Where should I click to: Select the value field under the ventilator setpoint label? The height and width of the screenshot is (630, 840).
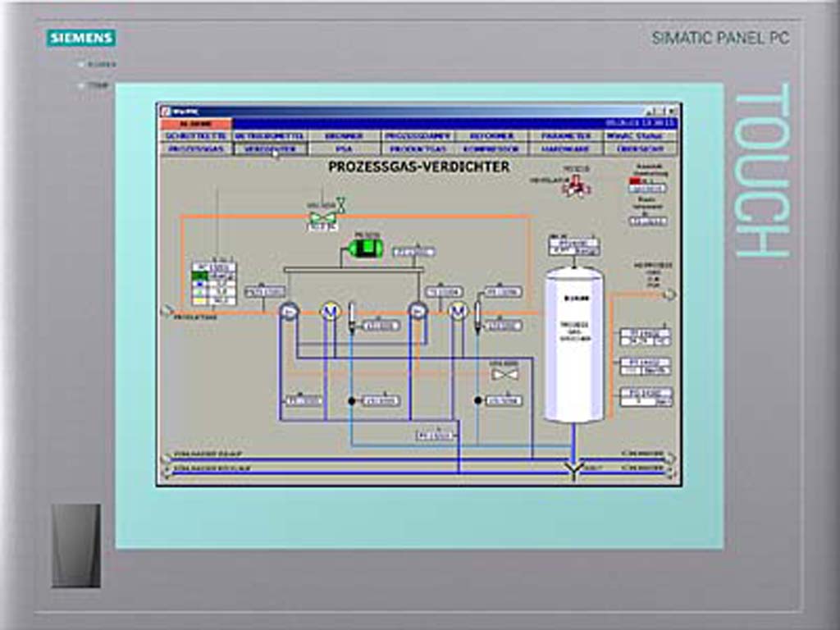coord(647,189)
